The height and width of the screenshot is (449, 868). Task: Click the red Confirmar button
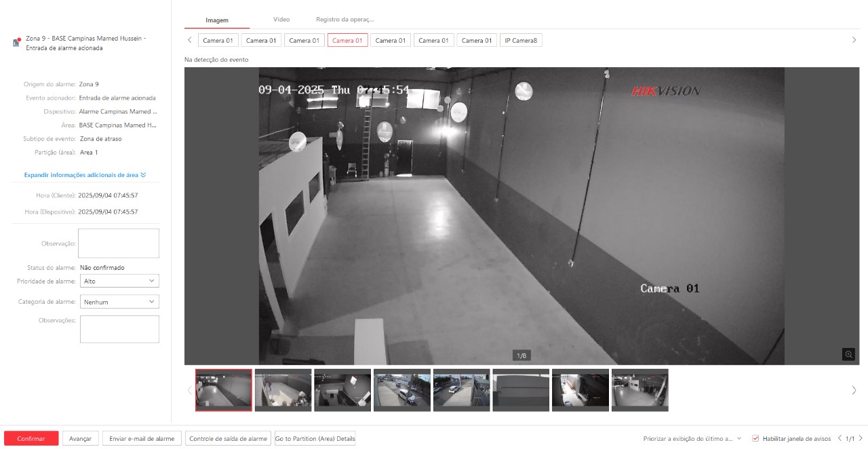[31, 439]
